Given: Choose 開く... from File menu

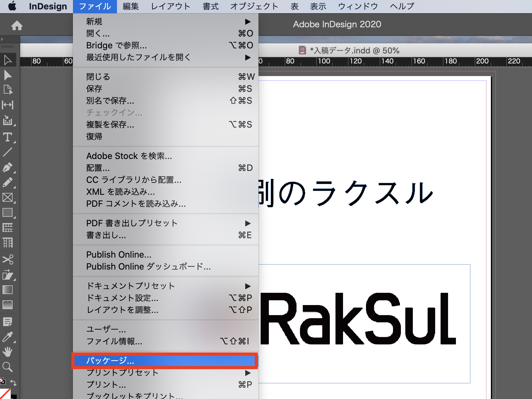Looking at the screenshot, I should click(x=166, y=33).
